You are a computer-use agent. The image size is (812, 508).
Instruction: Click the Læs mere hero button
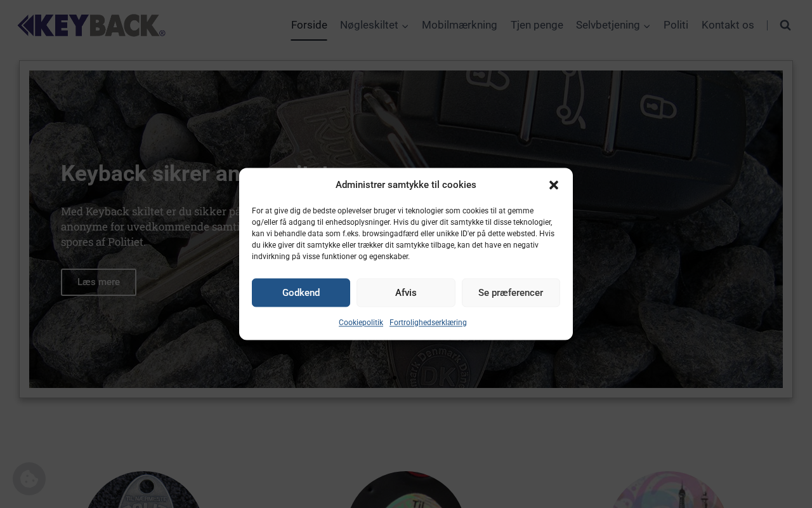tap(98, 282)
